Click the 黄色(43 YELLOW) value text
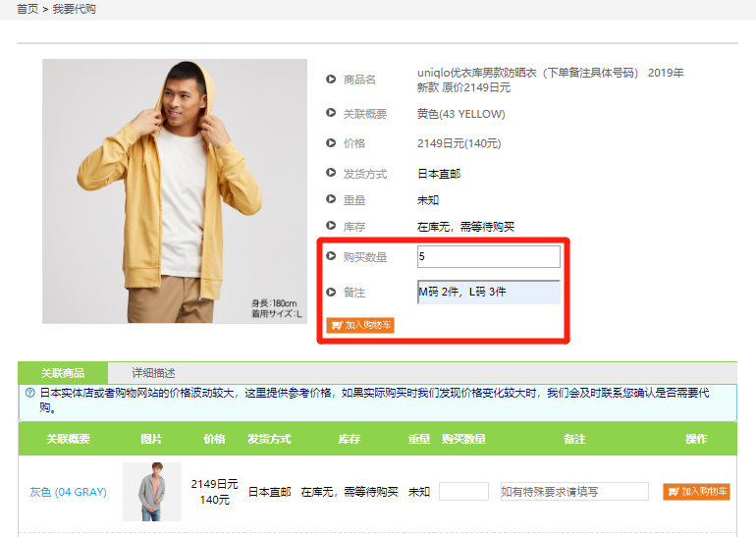756x537 pixels. (x=460, y=114)
